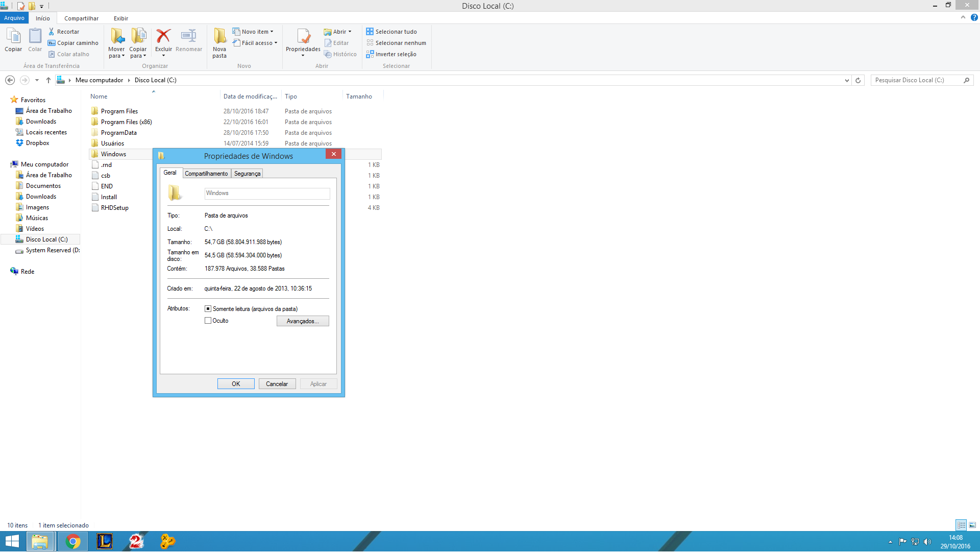
Task: Click Selecionar nenhum in ribbon
Action: pos(396,43)
